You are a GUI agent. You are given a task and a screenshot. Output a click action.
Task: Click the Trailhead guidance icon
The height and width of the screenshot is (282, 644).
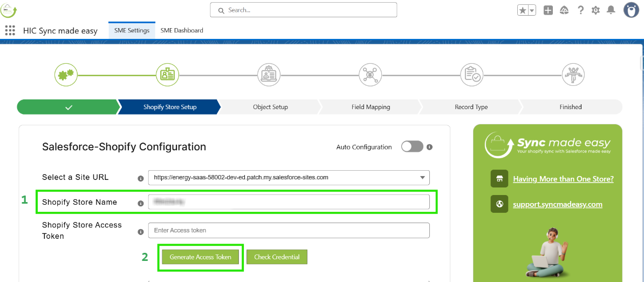[564, 10]
